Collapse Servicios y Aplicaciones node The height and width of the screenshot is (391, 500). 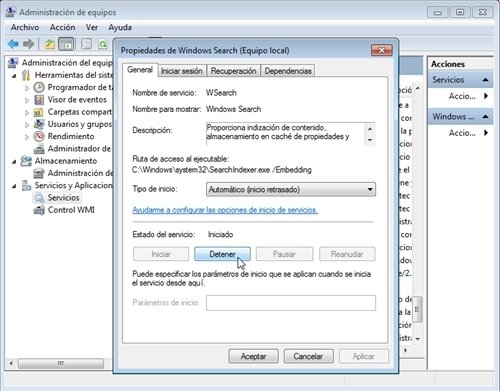(x=14, y=186)
